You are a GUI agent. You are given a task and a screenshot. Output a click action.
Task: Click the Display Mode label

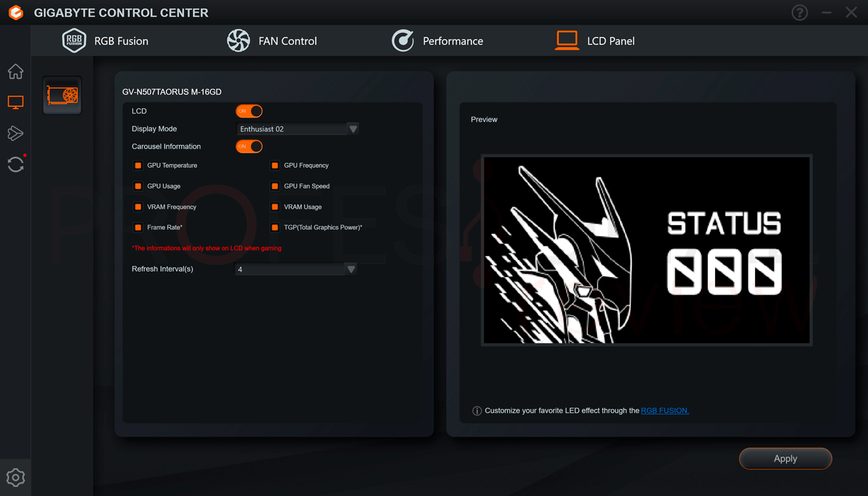pyautogui.click(x=154, y=129)
